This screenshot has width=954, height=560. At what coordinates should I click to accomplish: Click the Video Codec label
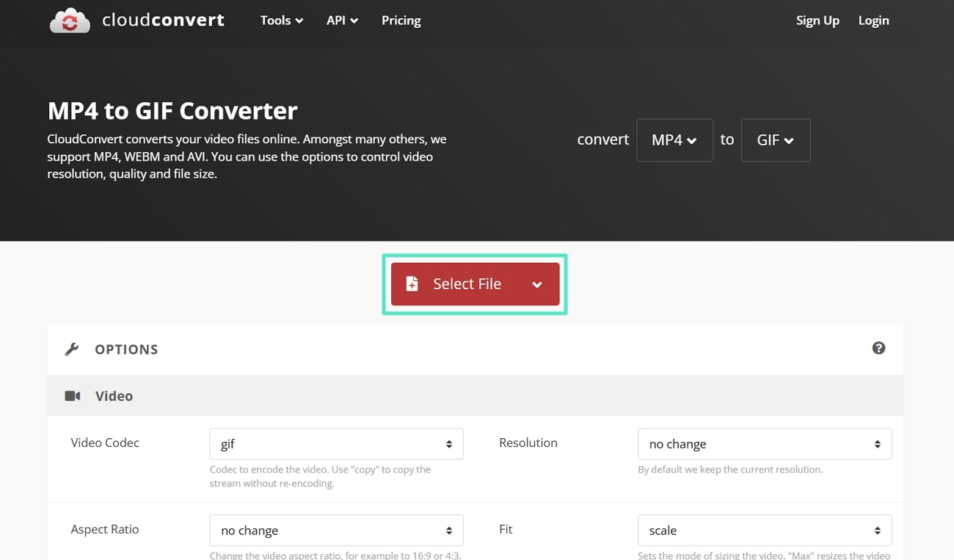coord(105,443)
